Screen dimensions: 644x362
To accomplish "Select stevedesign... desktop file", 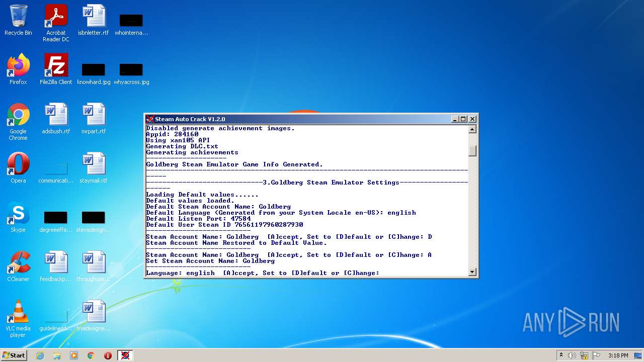I will click(94, 221).
